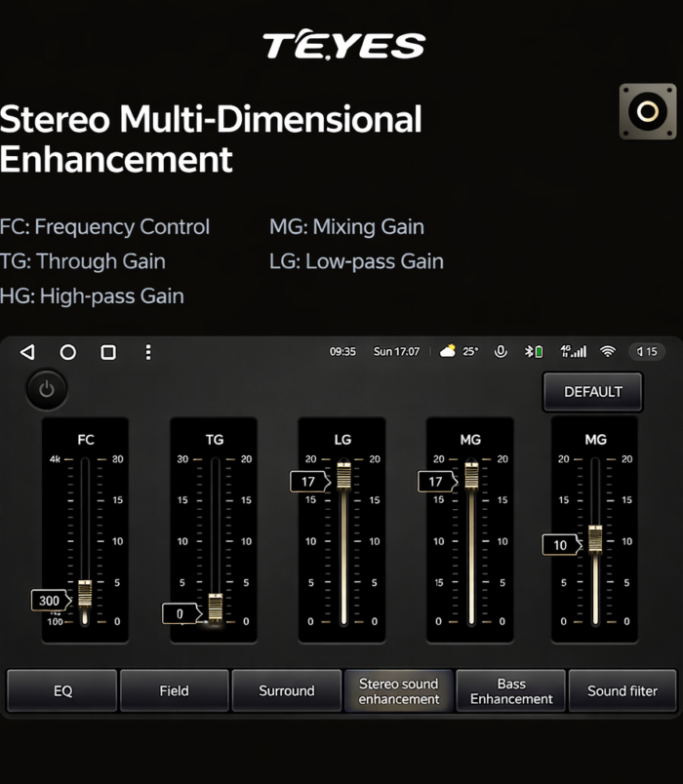Viewport: 683px width, 784px height.
Task: Toggle the sound enhancement power button
Action: tap(47, 390)
